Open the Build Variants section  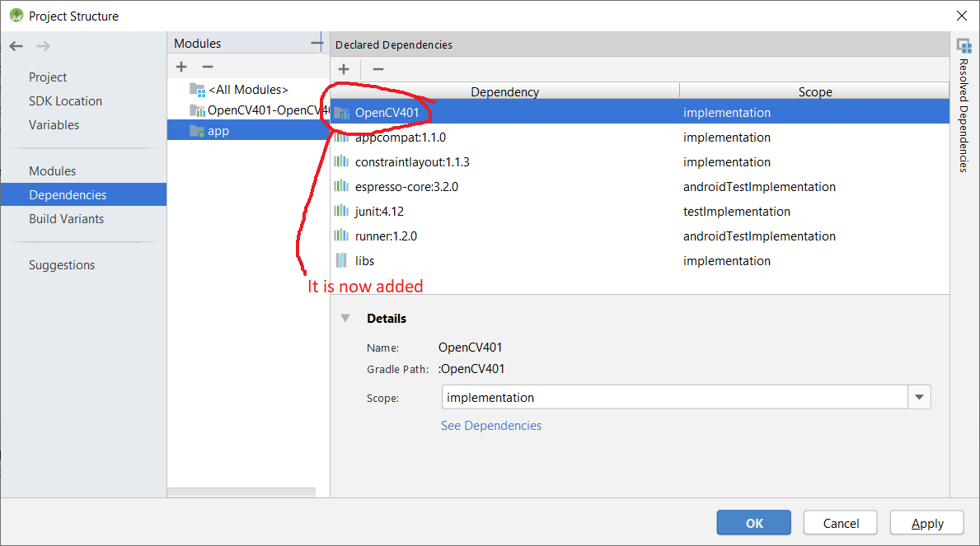tap(66, 219)
